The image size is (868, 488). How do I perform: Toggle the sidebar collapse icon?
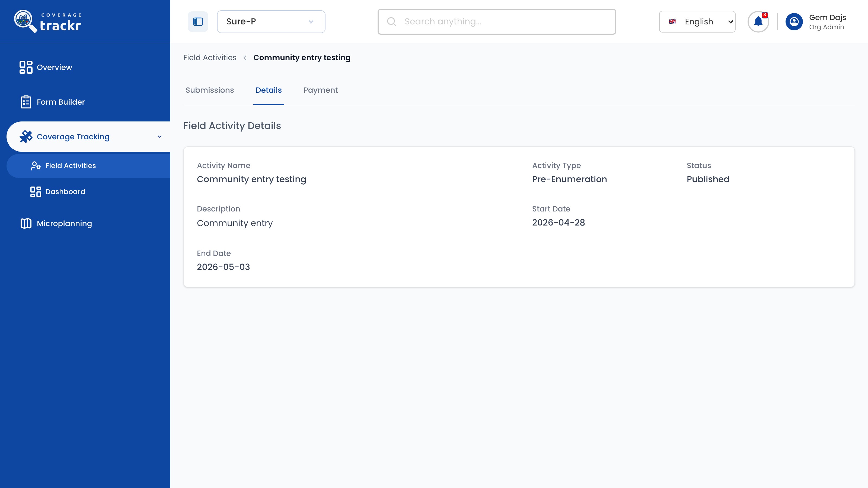click(198, 22)
